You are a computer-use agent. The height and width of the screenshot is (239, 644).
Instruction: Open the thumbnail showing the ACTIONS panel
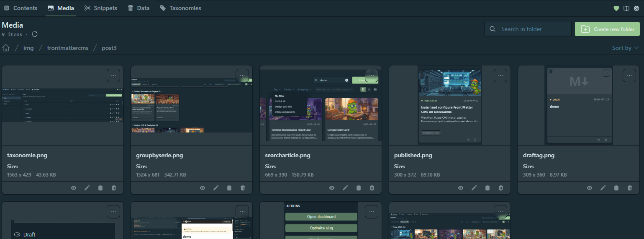tap(321, 220)
